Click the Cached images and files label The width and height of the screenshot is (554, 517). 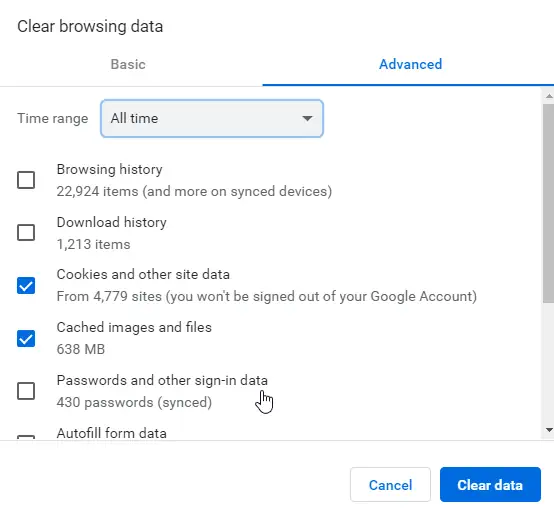point(134,327)
